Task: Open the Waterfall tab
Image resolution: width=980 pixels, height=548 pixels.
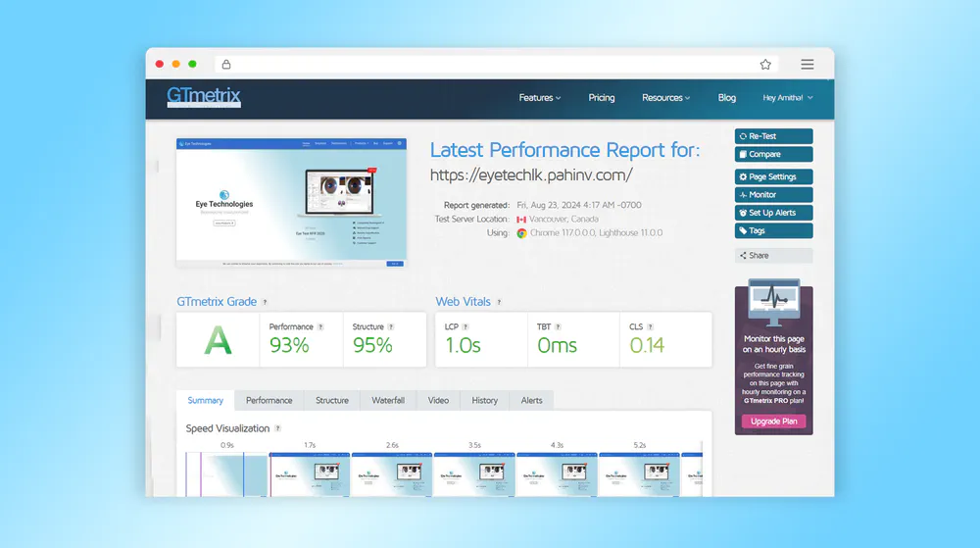Action: click(x=388, y=401)
